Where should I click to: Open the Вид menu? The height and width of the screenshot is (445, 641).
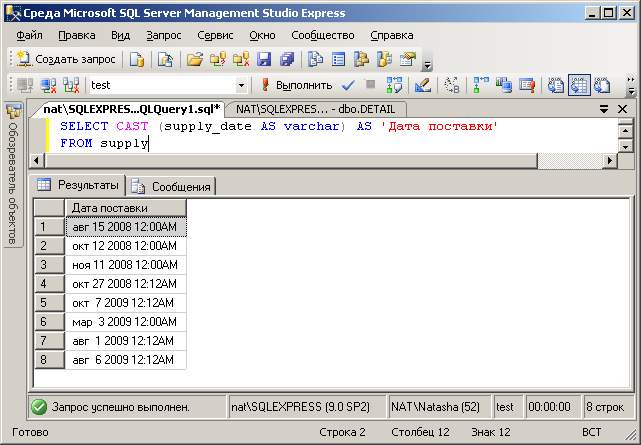[121, 36]
